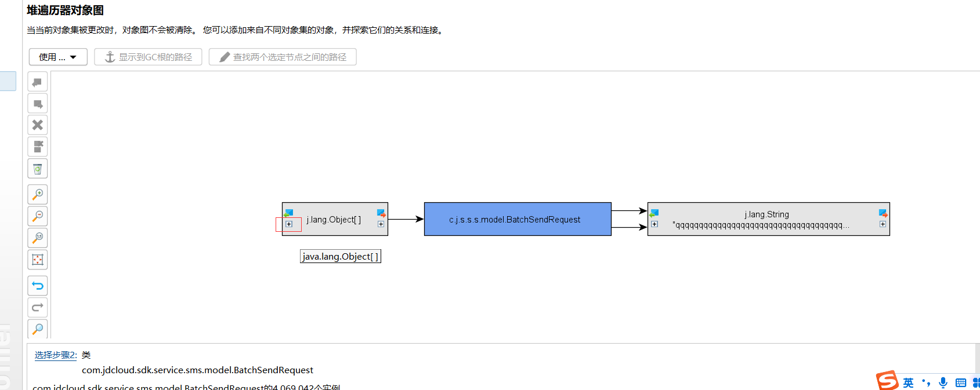
Task: Click incoming references icon on j.lang.Object[] node
Action: click(288, 213)
